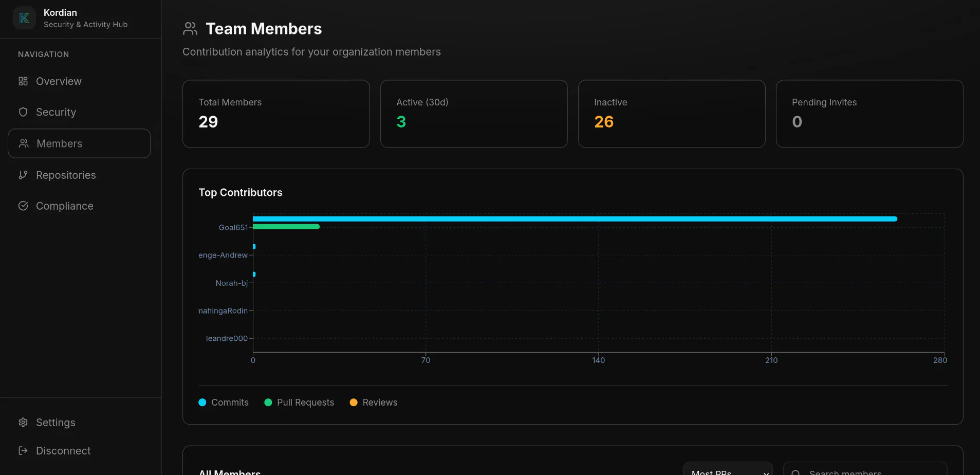The image size is (980, 475).
Task: Click the Goal651 contributor label
Action: click(x=233, y=228)
